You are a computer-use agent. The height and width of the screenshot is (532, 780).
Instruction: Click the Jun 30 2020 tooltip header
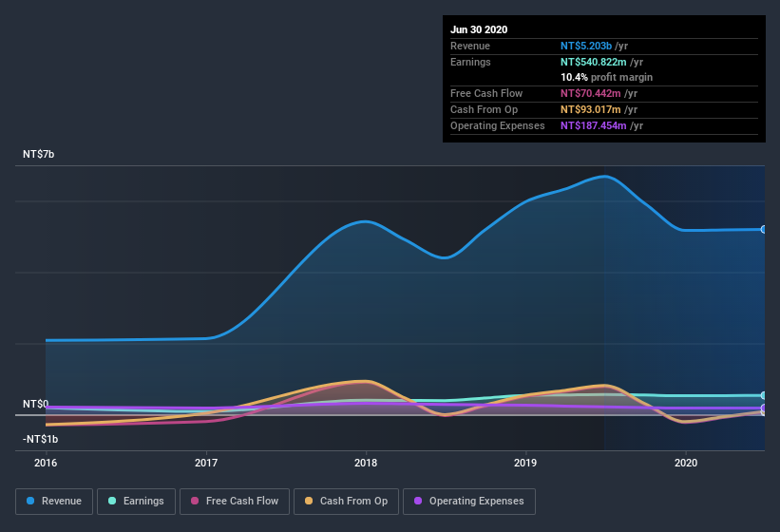(479, 29)
